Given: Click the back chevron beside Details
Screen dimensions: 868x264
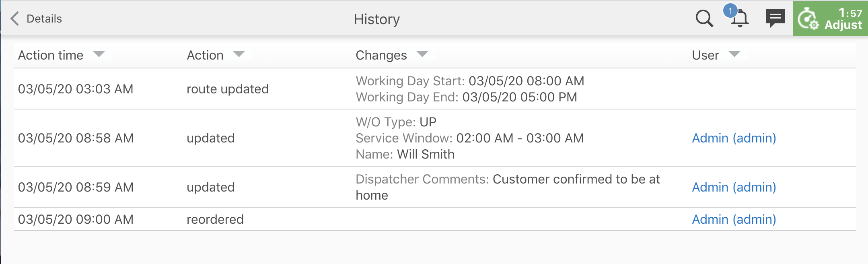Looking at the screenshot, I should (x=15, y=19).
